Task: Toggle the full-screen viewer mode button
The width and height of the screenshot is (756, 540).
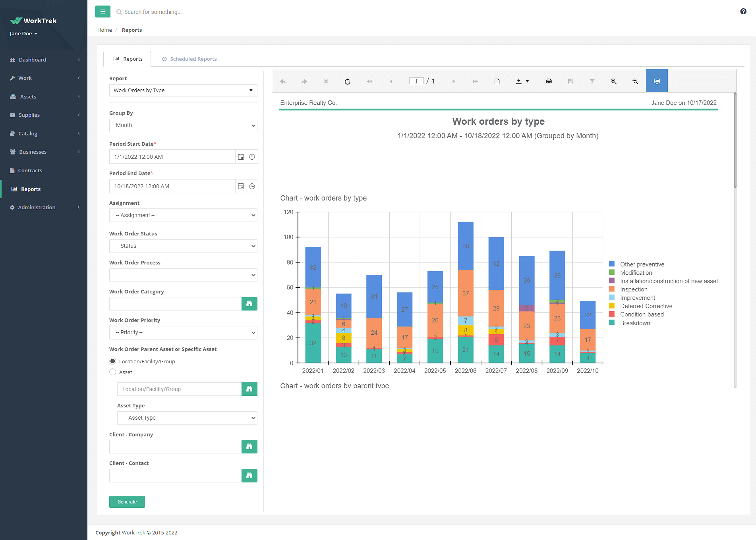Action: coord(656,81)
